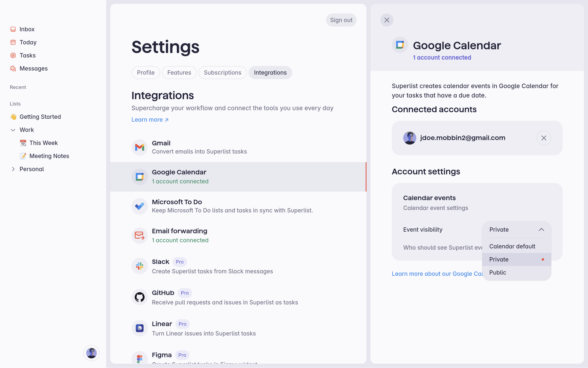588x368 pixels.
Task: Click the Email forwarding envelope icon
Action: tap(140, 236)
